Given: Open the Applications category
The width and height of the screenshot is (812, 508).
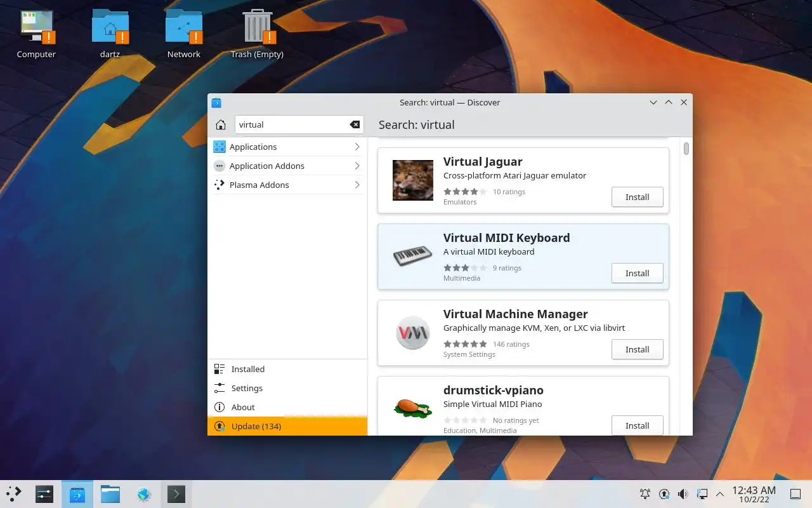Looking at the screenshot, I should pyautogui.click(x=287, y=147).
